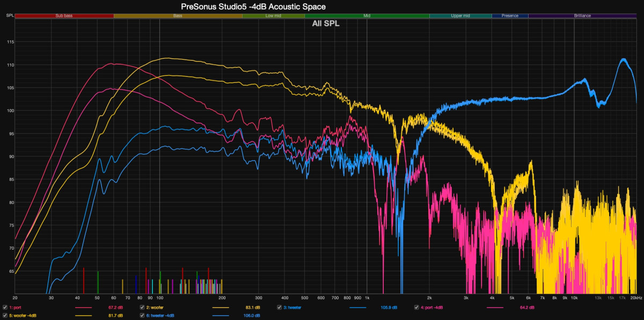Click the '3: tweeter' legend label
The width and height of the screenshot is (644, 320).
click(293, 308)
